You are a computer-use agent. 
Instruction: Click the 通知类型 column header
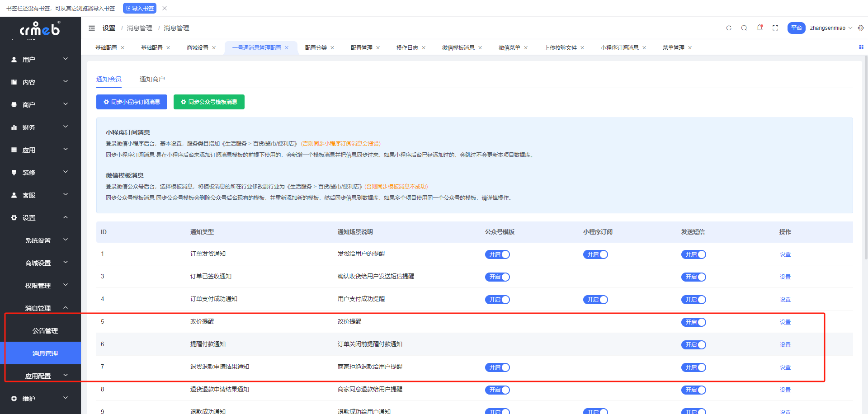[202, 232]
